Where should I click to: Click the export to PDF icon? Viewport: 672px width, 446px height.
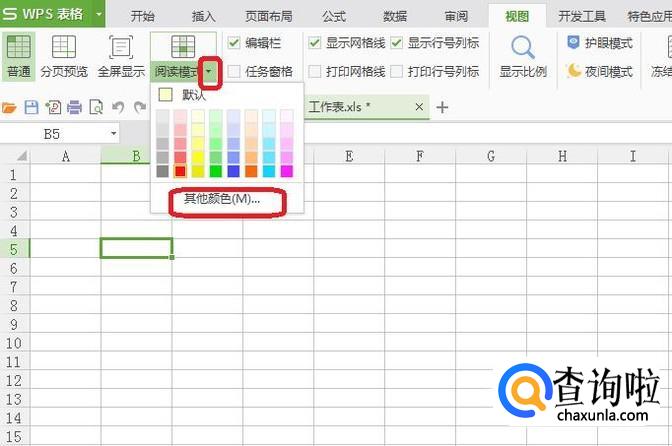pyautogui.click(x=54, y=107)
